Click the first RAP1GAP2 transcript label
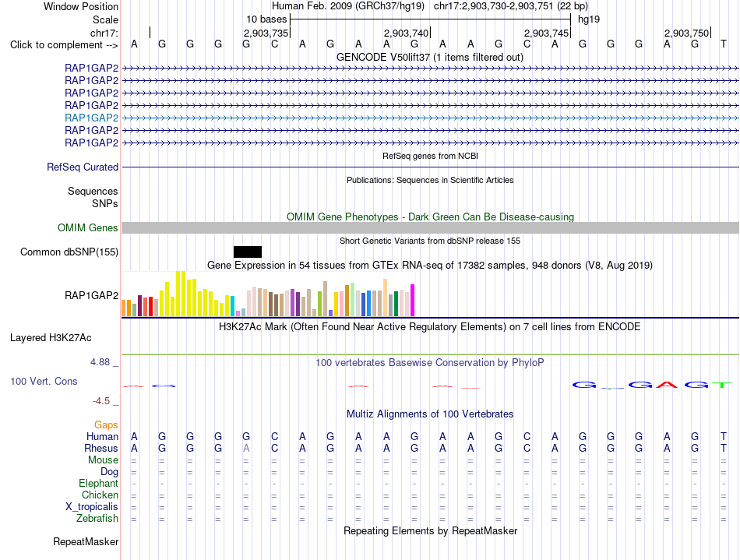 pyautogui.click(x=92, y=68)
